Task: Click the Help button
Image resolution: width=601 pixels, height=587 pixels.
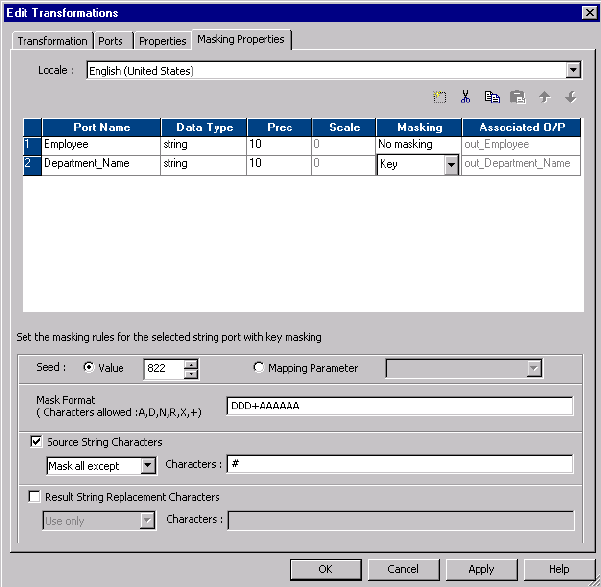Action: pyautogui.click(x=558, y=569)
